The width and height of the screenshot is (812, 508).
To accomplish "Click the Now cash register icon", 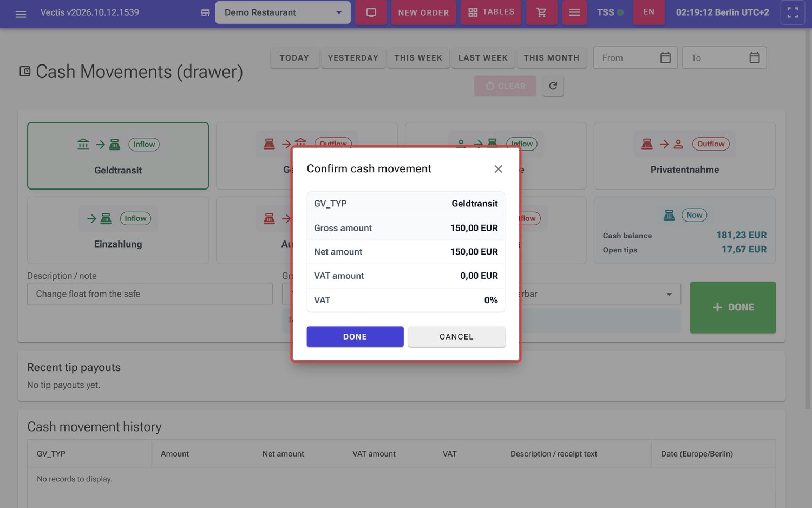I will click(x=669, y=215).
